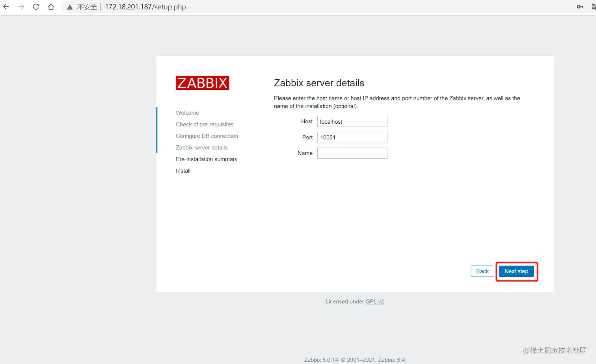596x364 pixels.
Task: Select Configure DB connection step
Action: click(x=207, y=136)
